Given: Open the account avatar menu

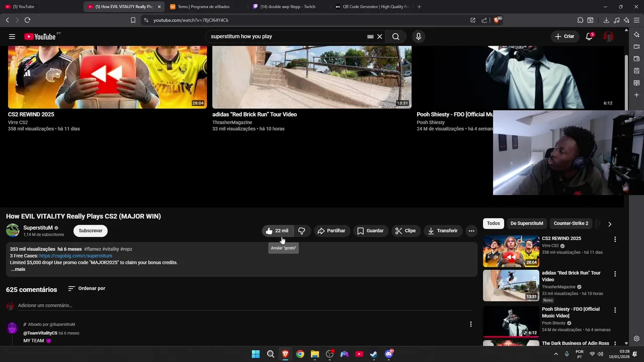Looking at the screenshot, I should coord(608,36).
